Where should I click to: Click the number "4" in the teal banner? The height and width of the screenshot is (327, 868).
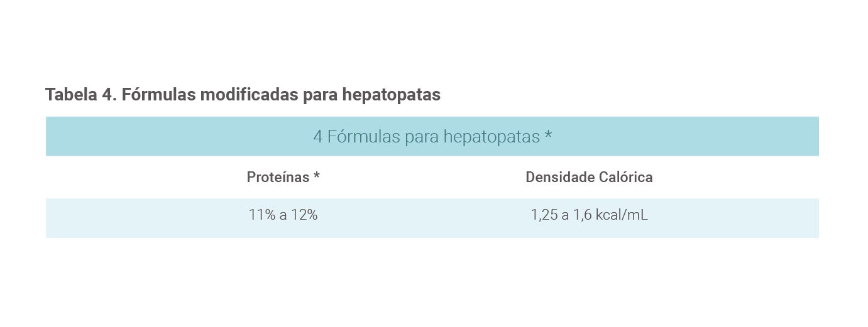coord(318,136)
